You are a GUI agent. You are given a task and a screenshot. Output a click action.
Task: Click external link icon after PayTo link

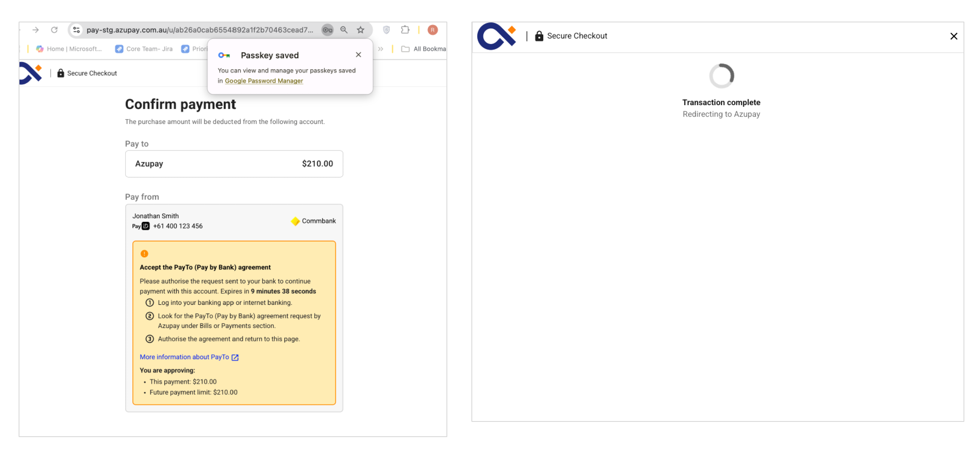point(235,358)
